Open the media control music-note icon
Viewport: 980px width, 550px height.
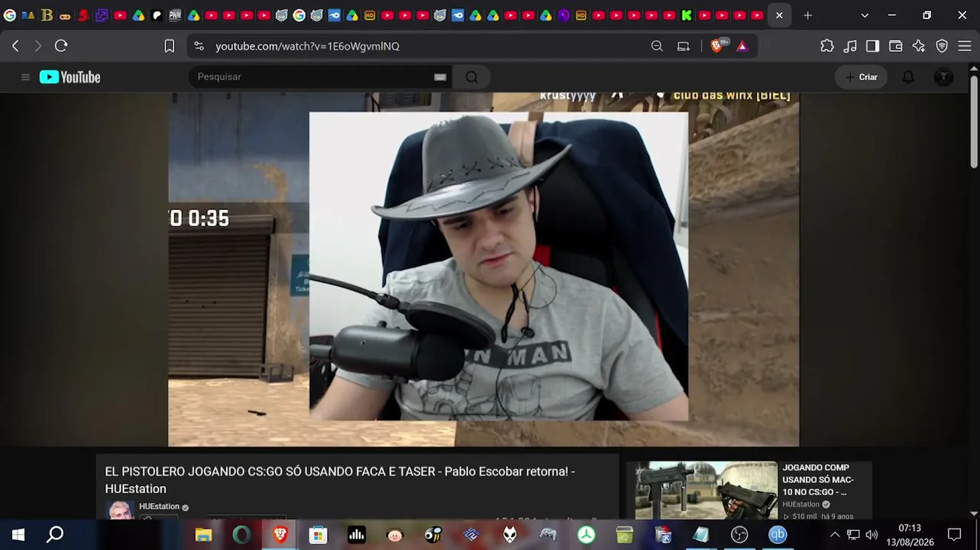(x=850, y=46)
